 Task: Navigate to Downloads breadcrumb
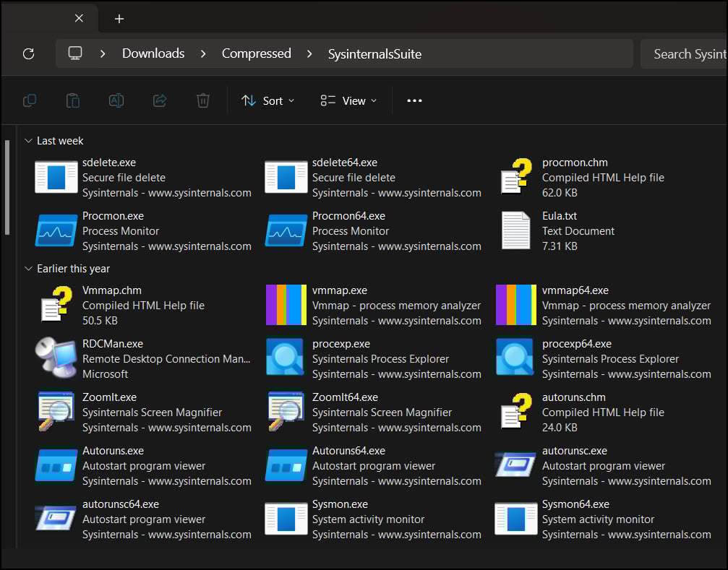(153, 53)
